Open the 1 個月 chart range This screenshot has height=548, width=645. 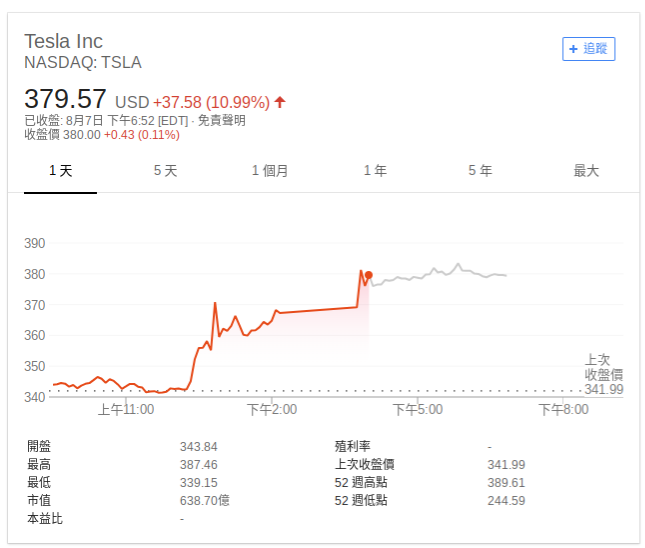(x=270, y=171)
